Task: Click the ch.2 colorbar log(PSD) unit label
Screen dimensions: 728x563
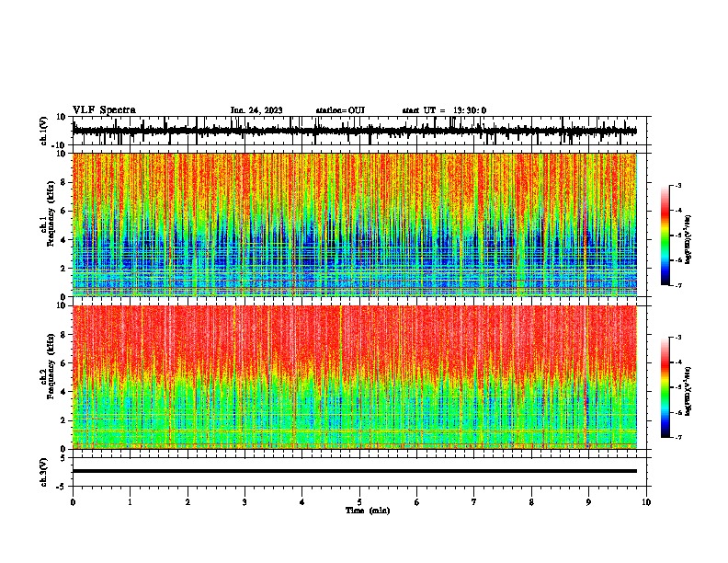Action: tap(688, 391)
